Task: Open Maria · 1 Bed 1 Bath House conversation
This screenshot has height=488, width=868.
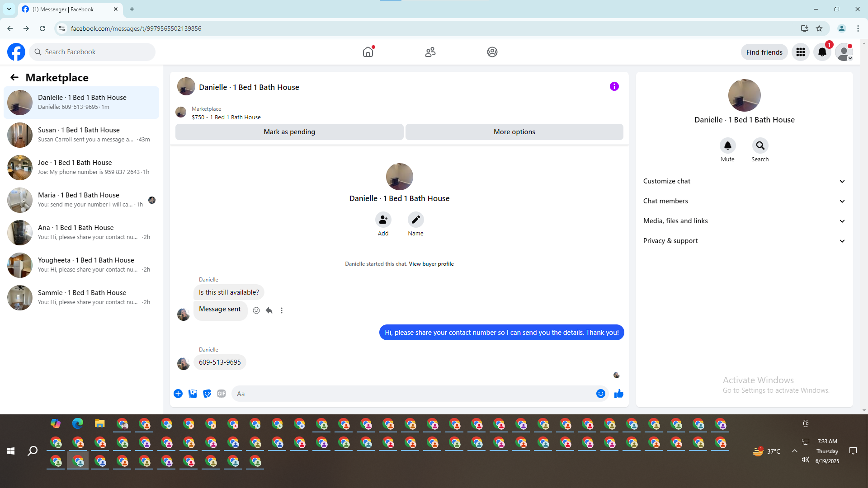Action: [x=81, y=200]
